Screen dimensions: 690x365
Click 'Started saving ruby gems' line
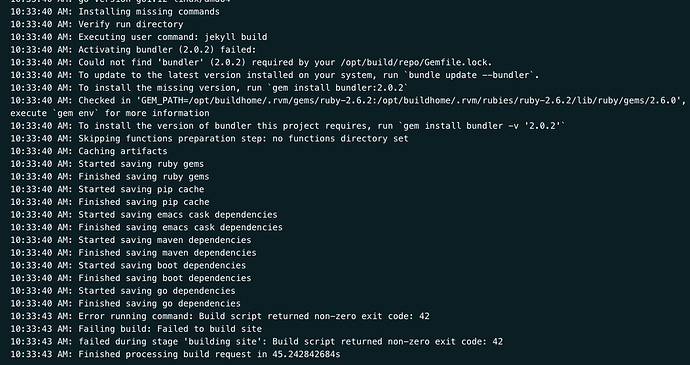(x=107, y=164)
